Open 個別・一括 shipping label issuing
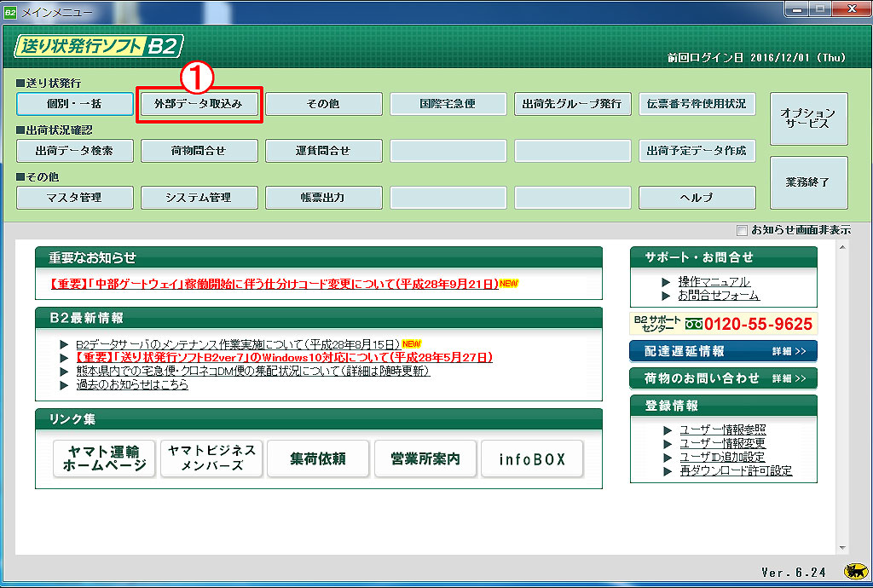Screen dimensions: 873x588 [x=75, y=104]
